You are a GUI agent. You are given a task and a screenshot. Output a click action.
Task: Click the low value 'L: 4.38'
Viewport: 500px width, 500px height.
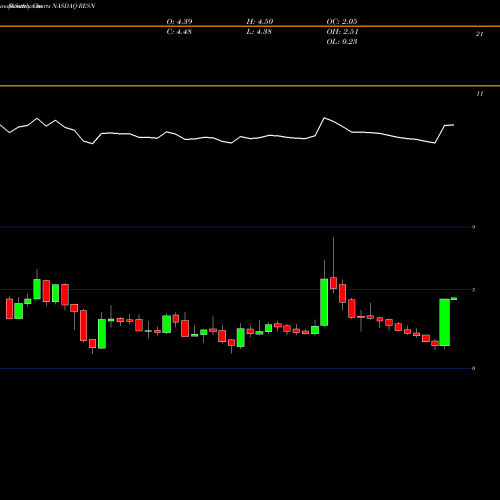(259, 32)
